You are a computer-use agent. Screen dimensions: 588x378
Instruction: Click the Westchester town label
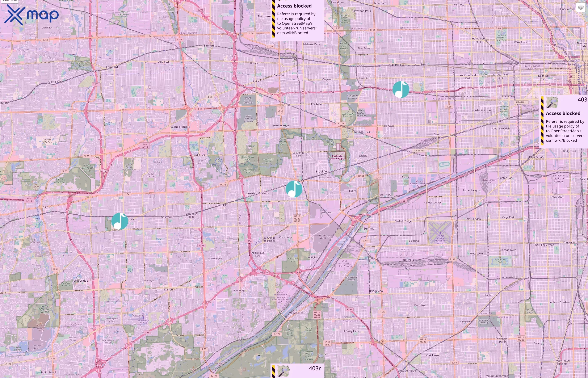(281, 126)
